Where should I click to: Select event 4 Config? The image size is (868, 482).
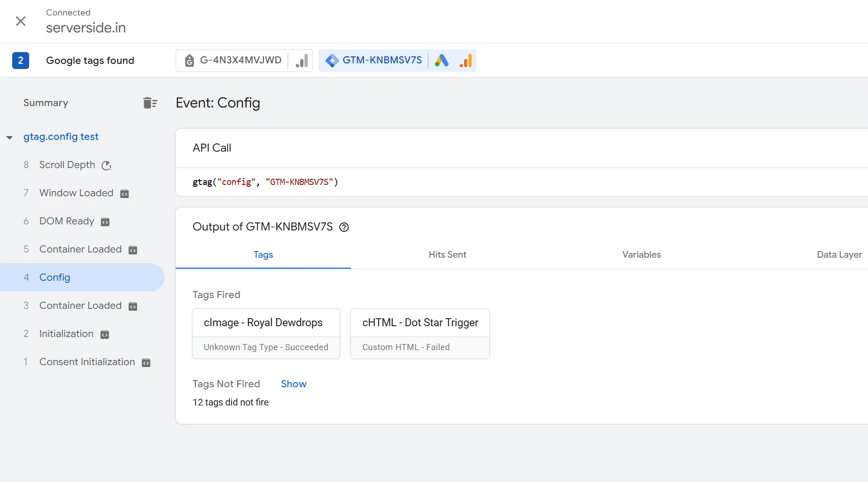[x=82, y=277]
